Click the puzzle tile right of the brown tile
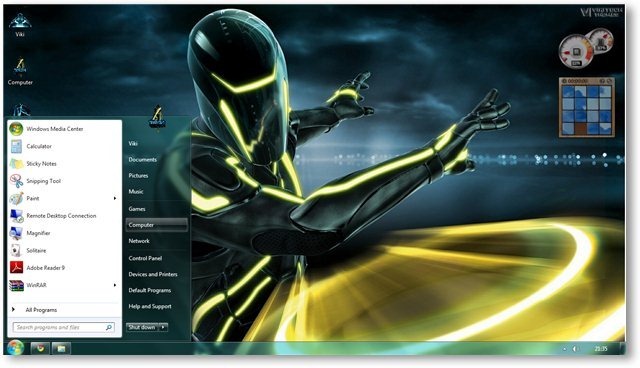640x368 pixels. coord(593,129)
